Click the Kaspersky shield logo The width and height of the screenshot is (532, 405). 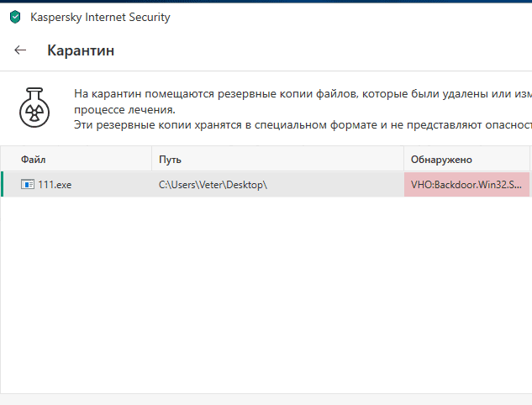point(14,16)
